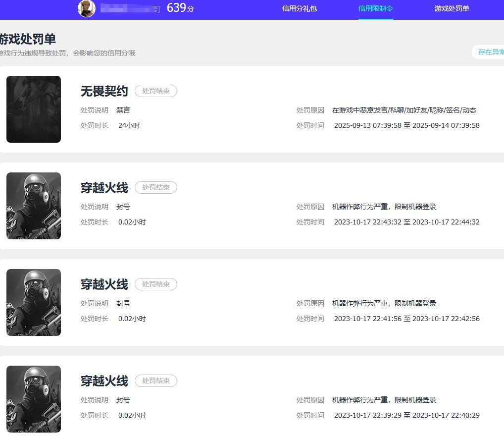Click the 存在异常 button
The image size is (504, 438).
(490, 52)
